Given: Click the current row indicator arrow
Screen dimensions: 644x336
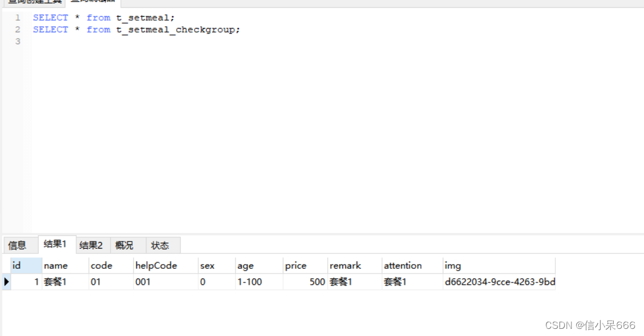Looking at the screenshot, I should [7, 282].
